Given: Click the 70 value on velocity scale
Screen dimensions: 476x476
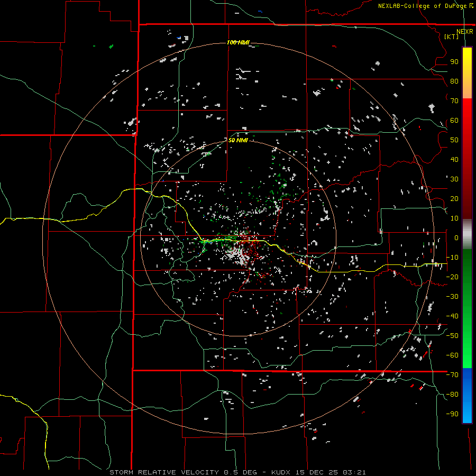Looking at the screenshot, I should (454, 101).
